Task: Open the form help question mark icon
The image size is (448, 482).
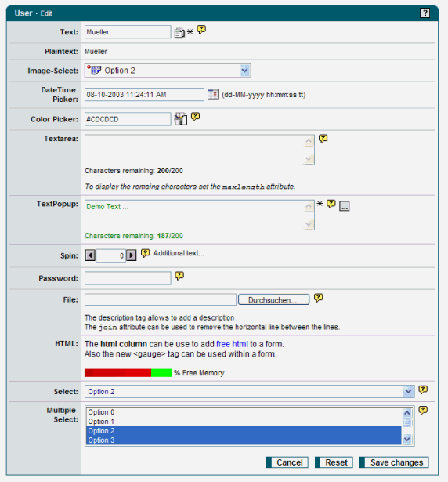Action: 425,13
